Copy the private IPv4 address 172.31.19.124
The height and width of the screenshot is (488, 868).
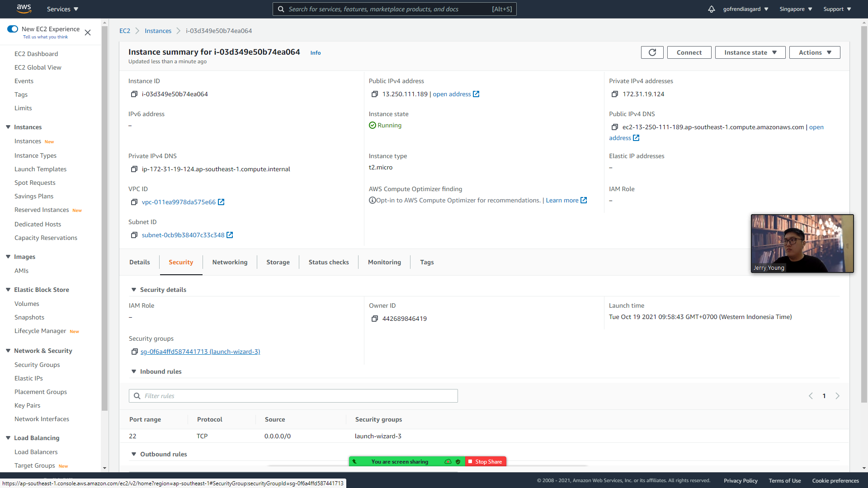tap(614, 94)
